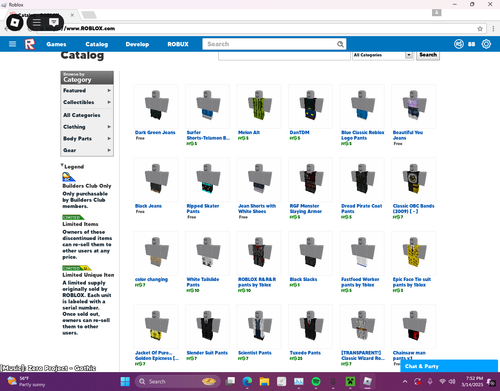Viewport: 500px width, 391px height.
Task: Open RGF Monster Slaying Armor thumbnail
Action: (x=310, y=180)
